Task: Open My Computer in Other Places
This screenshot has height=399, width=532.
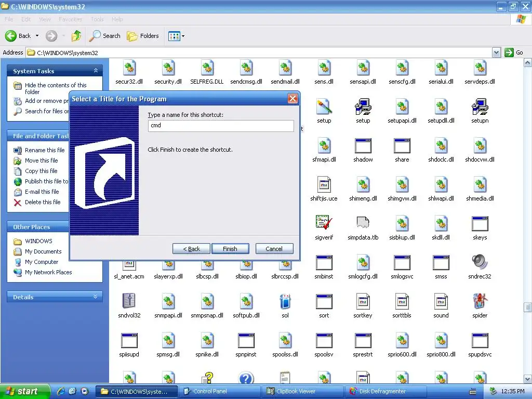Action: point(42,262)
